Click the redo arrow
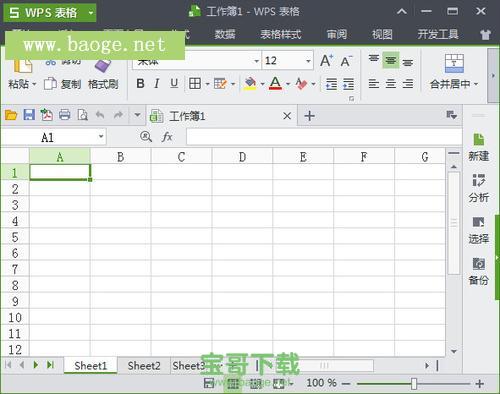Image resolution: width=500 pixels, height=394 pixels. click(x=118, y=115)
